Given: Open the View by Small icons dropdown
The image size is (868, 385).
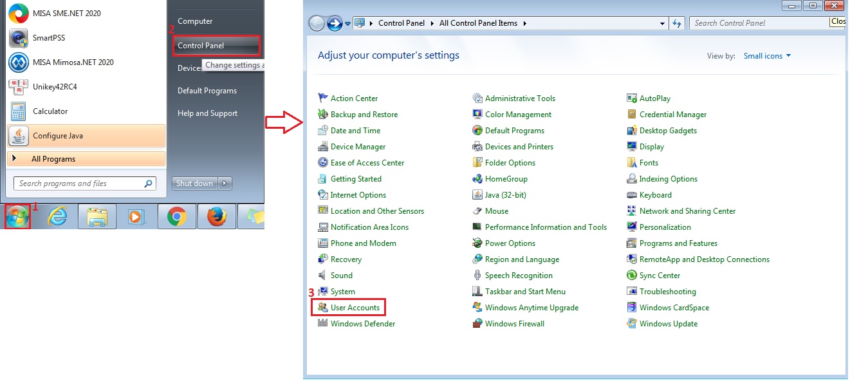Looking at the screenshot, I should pos(767,56).
